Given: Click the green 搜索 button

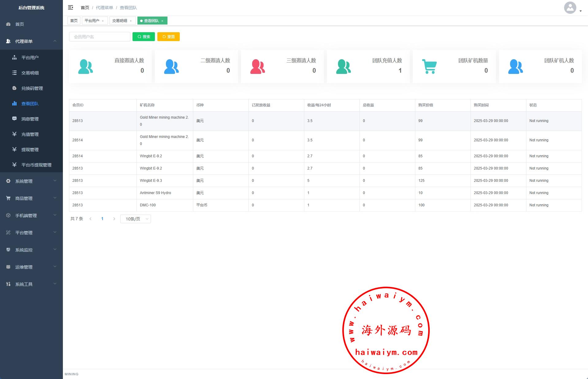Looking at the screenshot, I should click(144, 37).
